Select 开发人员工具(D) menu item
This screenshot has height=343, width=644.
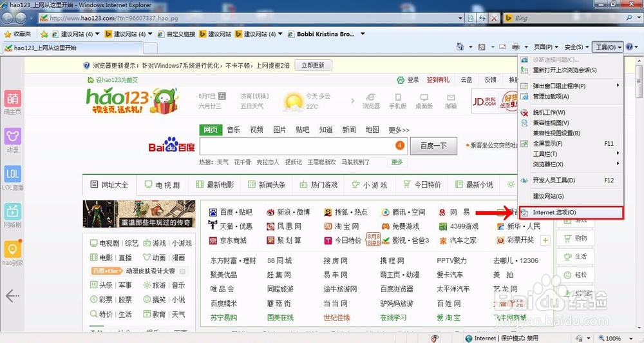[x=571, y=180]
